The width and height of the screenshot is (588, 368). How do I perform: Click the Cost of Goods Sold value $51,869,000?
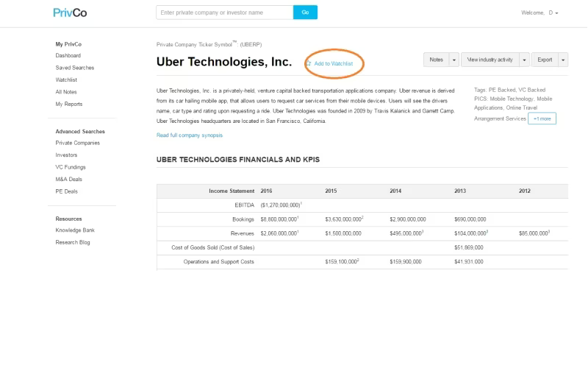point(469,247)
